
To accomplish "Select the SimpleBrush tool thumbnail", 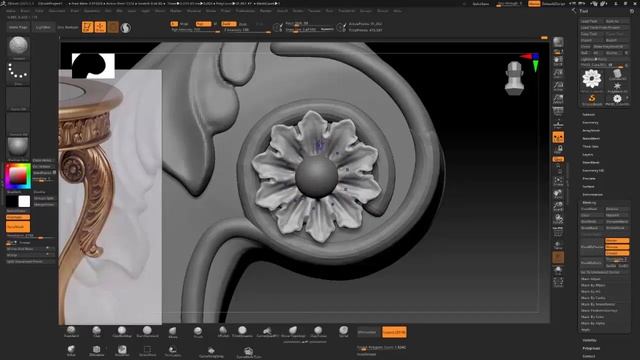I will coord(592,100).
